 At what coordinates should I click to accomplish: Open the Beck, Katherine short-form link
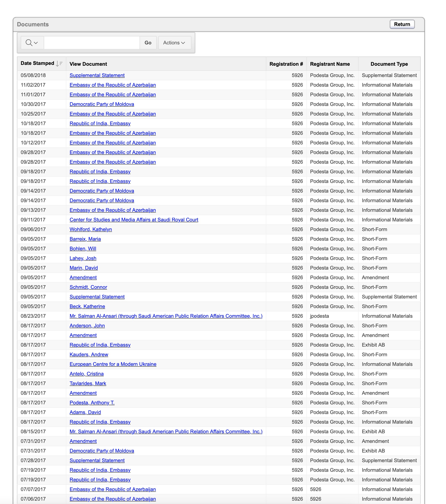(x=87, y=306)
